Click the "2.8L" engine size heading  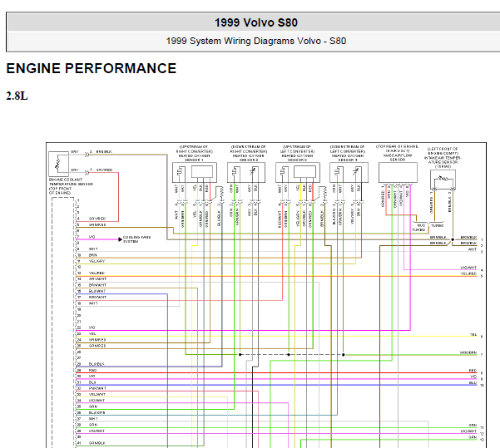tap(17, 96)
